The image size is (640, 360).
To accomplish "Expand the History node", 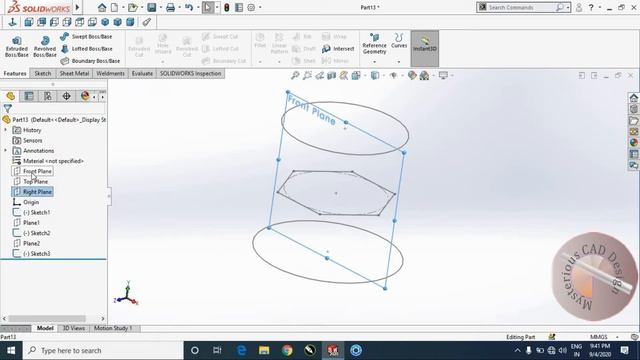I will tap(5, 130).
